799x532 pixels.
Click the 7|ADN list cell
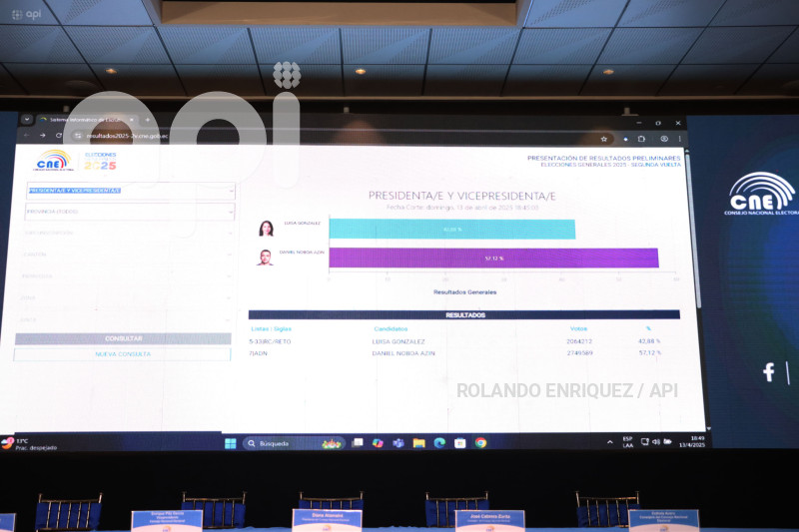click(259, 353)
